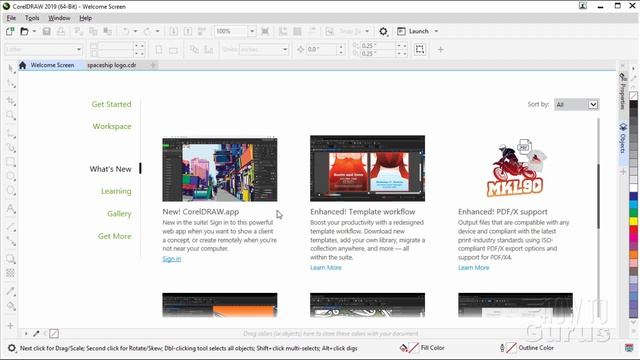The height and width of the screenshot is (360, 640).
Task: Select the Rectangle tool in toolbox
Action: click(x=11, y=162)
